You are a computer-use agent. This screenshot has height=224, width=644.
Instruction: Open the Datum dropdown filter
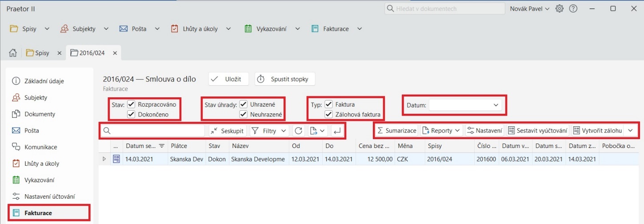click(465, 105)
